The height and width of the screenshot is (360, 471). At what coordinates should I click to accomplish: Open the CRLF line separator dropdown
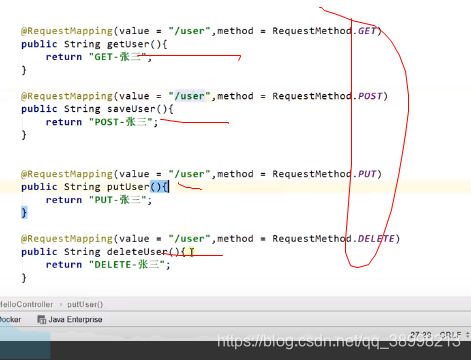click(450, 334)
